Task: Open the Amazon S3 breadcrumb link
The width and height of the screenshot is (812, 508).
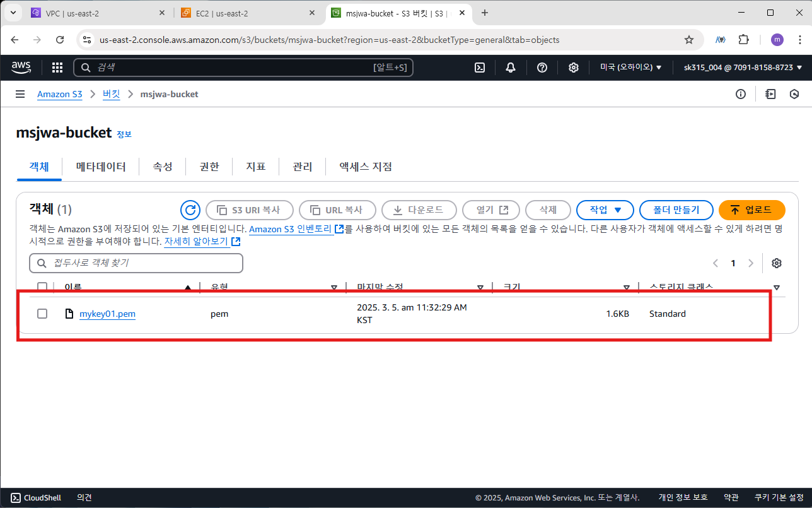Action: pyautogui.click(x=60, y=94)
